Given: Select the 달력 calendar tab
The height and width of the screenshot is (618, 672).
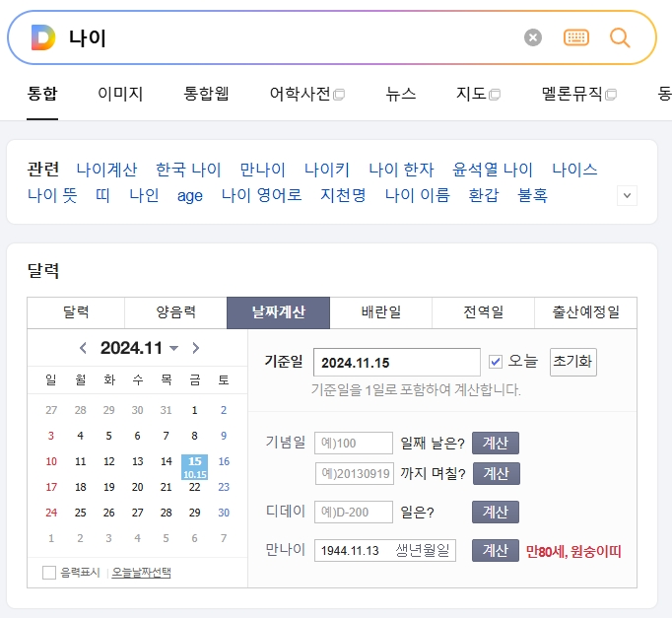Looking at the screenshot, I should [76, 312].
